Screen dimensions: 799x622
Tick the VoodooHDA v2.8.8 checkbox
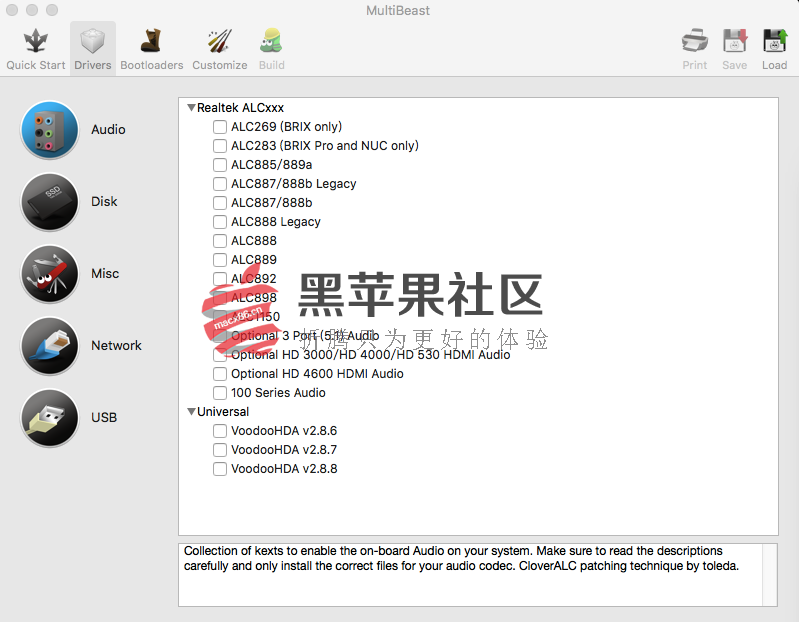(x=220, y=469)
